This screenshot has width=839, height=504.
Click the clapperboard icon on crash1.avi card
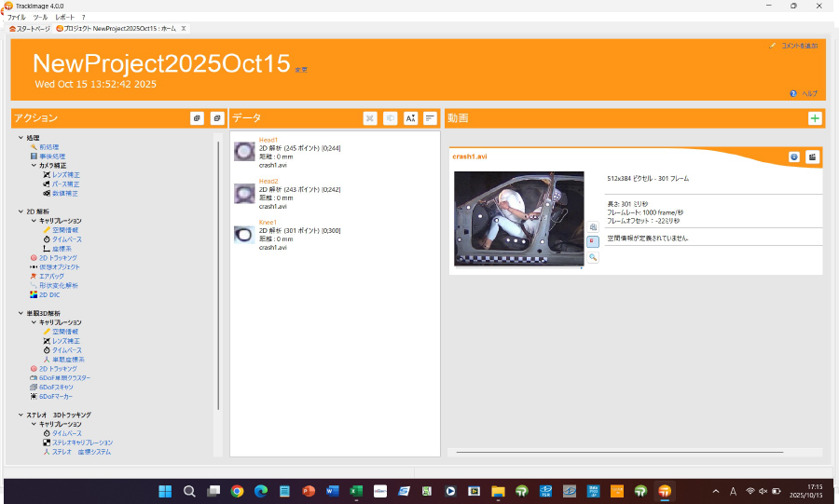[x=812, y=157]
